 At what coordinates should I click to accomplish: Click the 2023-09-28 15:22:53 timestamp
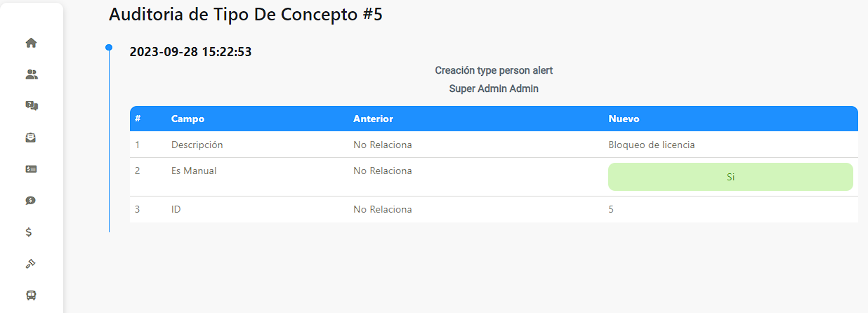pos(190,51)
